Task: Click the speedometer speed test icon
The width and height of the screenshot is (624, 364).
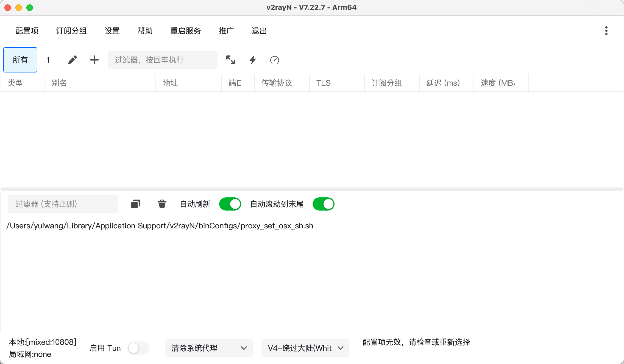Action: point(275,60)
